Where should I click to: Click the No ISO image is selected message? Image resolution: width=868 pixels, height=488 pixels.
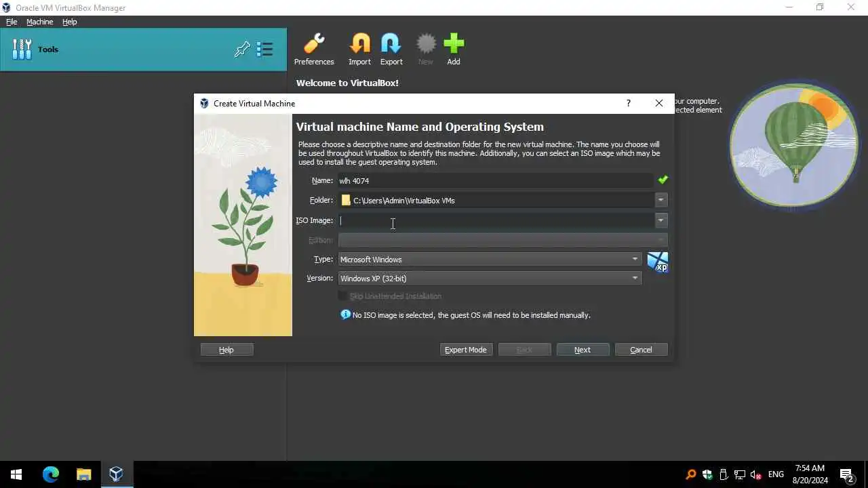coord(471,315)
